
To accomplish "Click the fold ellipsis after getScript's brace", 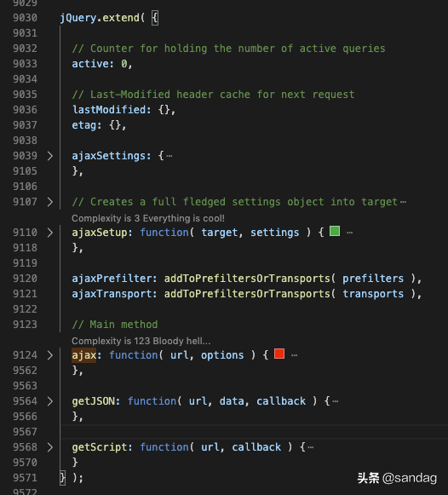I will (311, 447).
